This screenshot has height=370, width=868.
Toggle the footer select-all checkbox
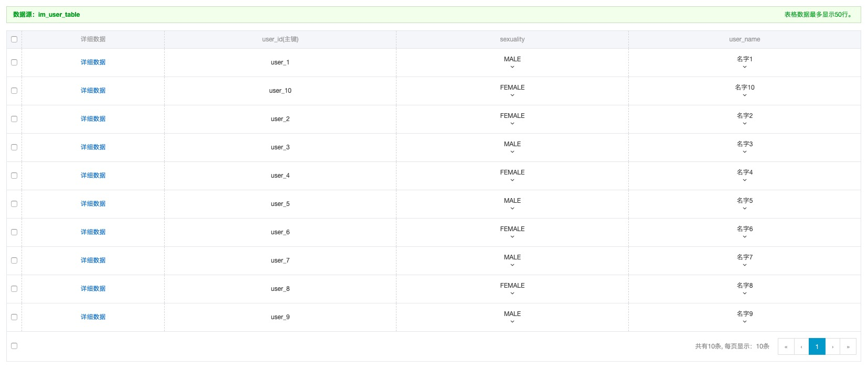tap(14, 346)
